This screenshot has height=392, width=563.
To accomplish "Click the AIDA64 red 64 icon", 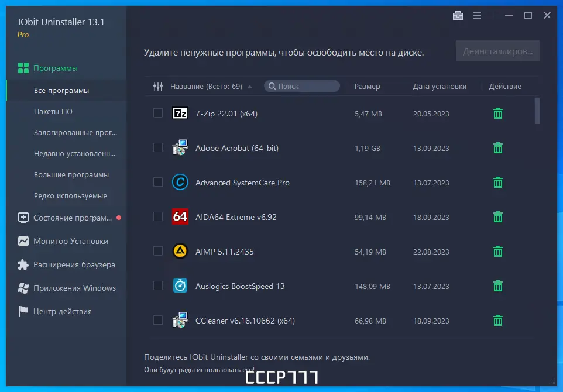I will tap(180, 216).
